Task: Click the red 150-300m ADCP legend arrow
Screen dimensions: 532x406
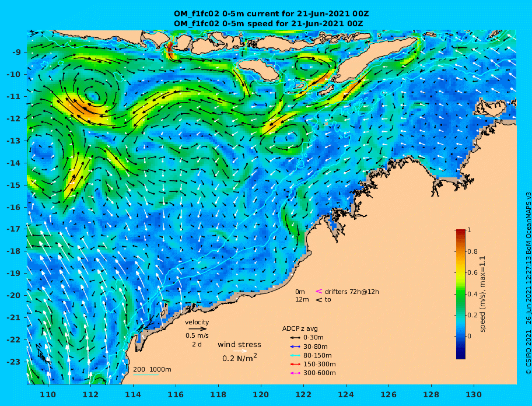Action: click(295, 364)
